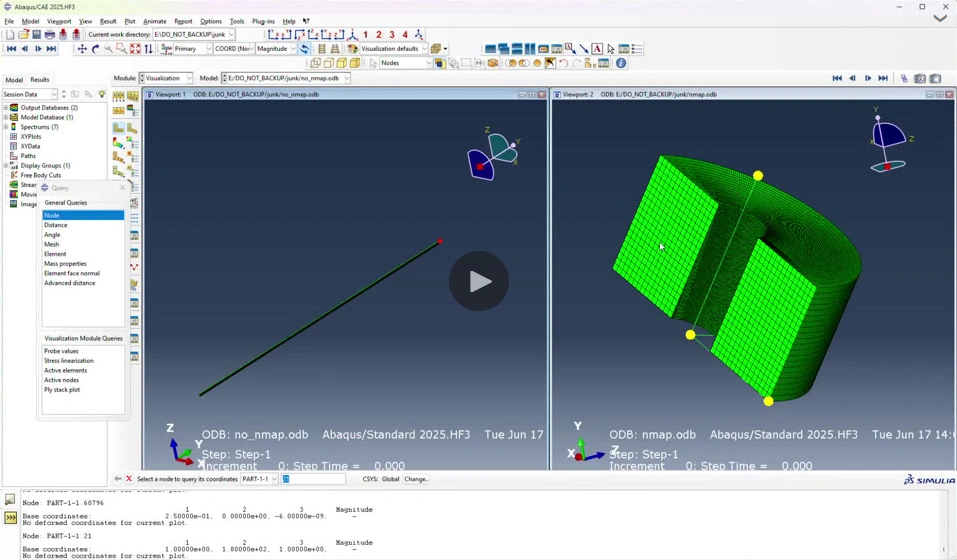Image resolution: width=957 pixels, height=560 pixels.
Task: Expand the Spectrums tree node
Action: coord(6,127)
